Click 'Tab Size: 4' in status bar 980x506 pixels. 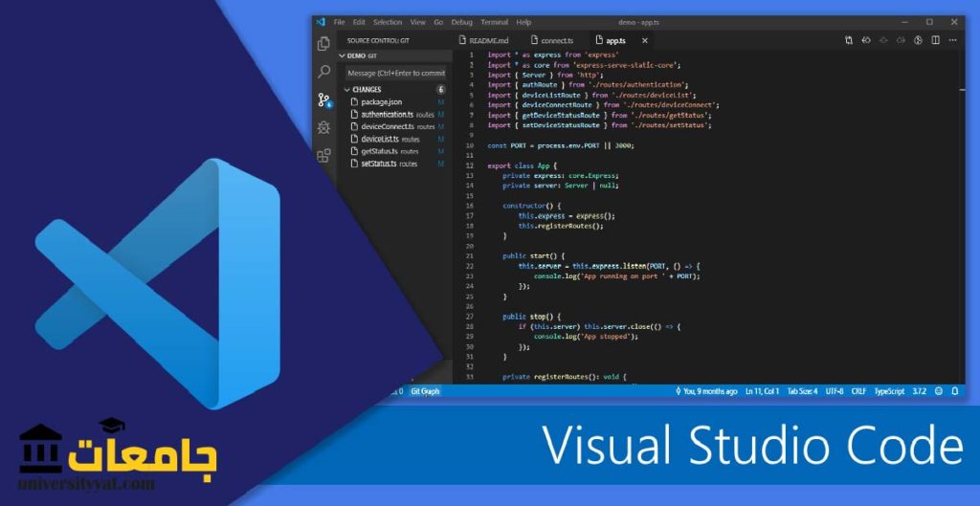tap(802, 391)
